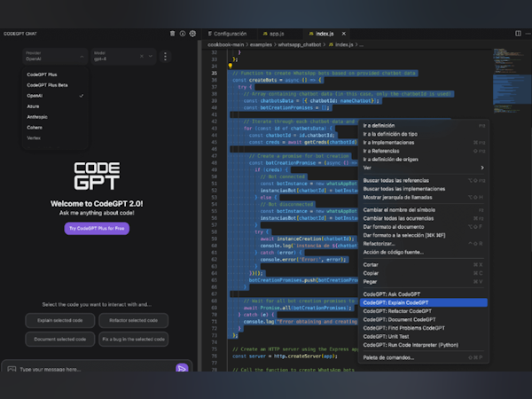Image resolution: width=532 pixels, height=399 pixels.
Task: Expand the Model gpt-4 dropdown arrow
Action: pos(151,57)
